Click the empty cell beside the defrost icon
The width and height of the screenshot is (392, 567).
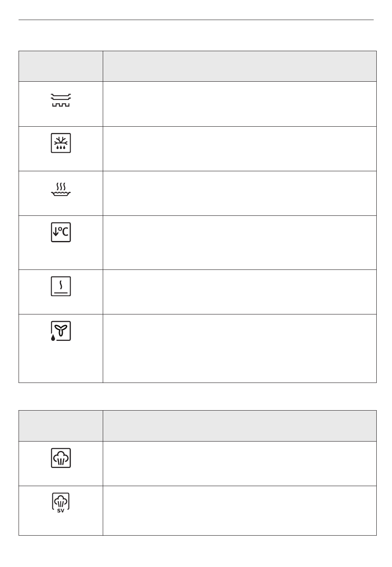240,149
